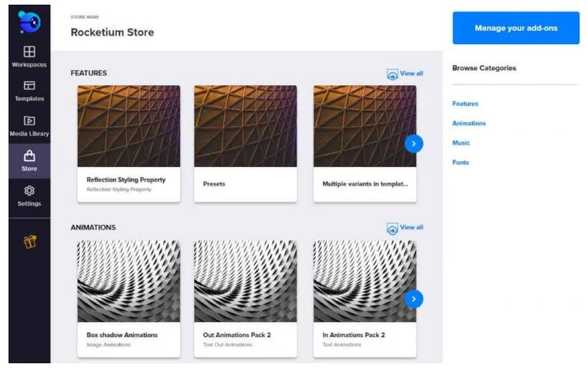Open the In Animations Pack 2 thumbnail
The image size is (588, 371).
coord(365,281)
